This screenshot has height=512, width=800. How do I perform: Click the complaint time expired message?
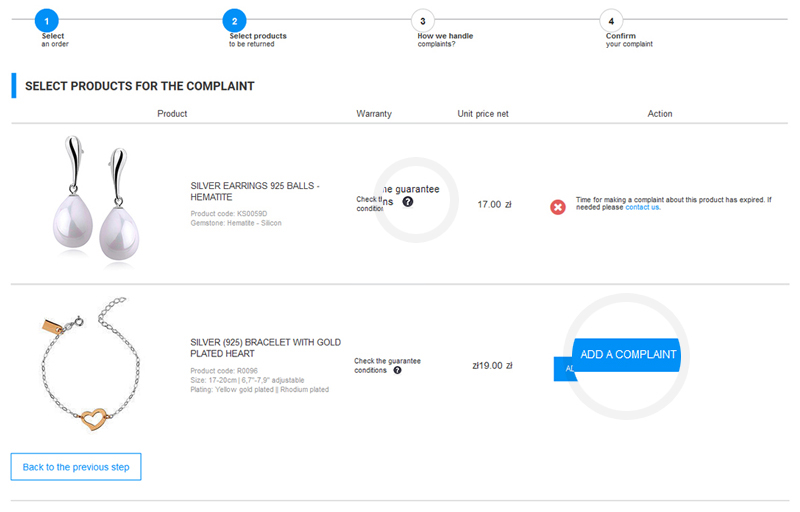(673, 203)
